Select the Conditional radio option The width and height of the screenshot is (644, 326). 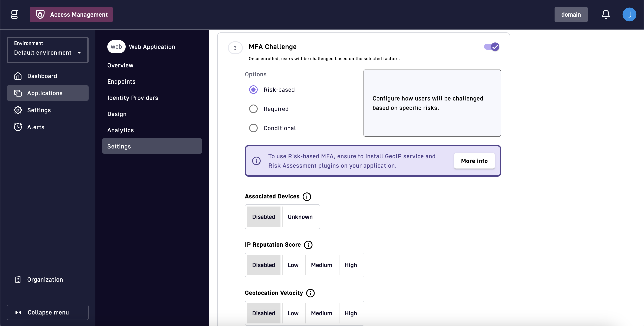[253, 128]
